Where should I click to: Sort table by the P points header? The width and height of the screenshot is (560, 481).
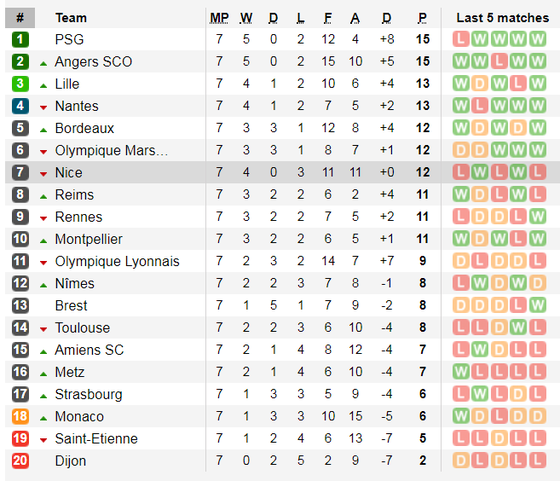point(422,18)
